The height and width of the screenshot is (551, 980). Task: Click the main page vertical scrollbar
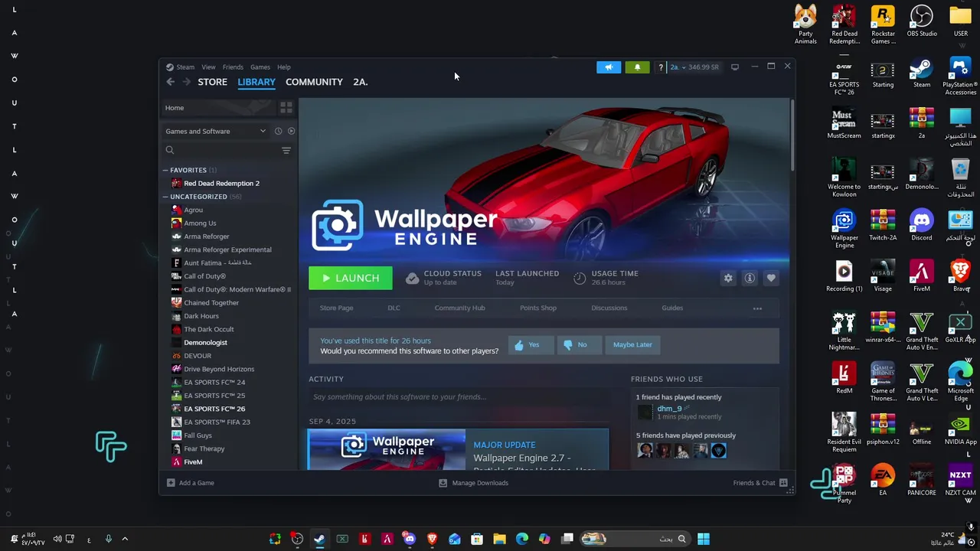(x=792, y=135)
